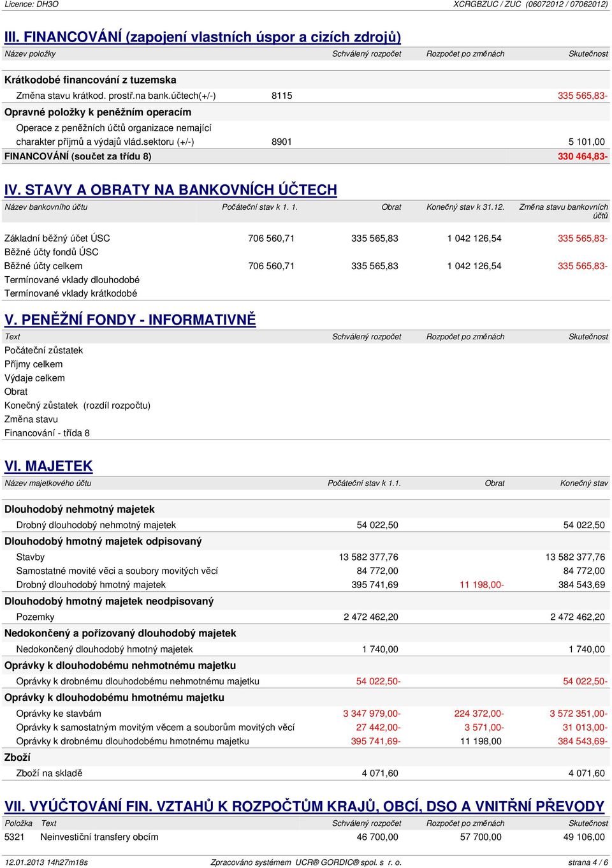
Task: Click 'Nedokončený dlouhodobý hmotný majetek' row
Action: pyautogui.click(x=105, y=649)
